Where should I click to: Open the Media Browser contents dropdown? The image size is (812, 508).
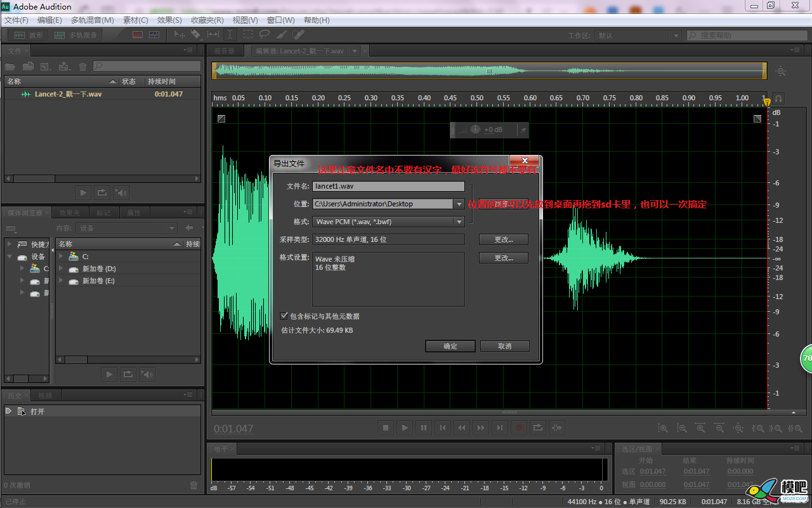pos(171,228)
